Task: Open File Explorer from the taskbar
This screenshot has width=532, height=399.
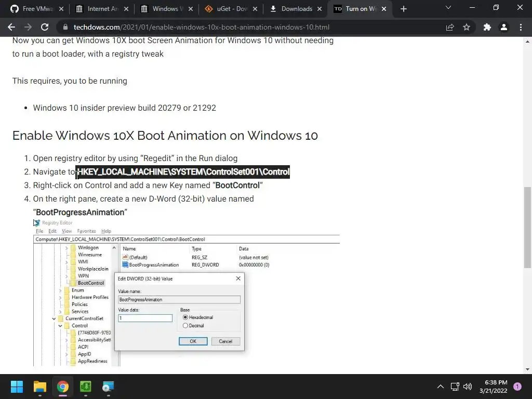Action: [x=39, y=387]
